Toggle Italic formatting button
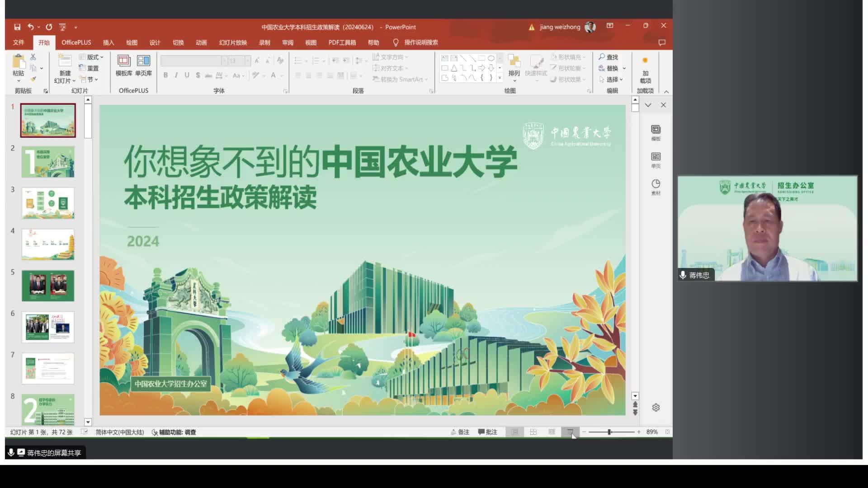 [x=176, y=75]
